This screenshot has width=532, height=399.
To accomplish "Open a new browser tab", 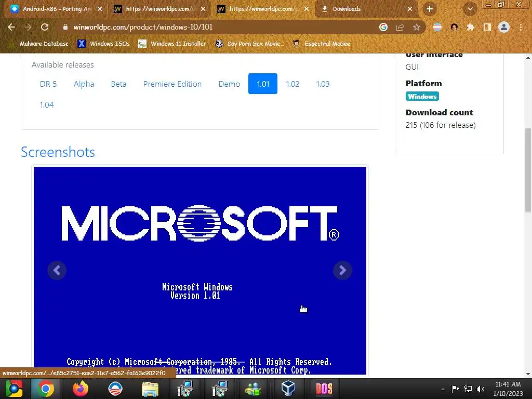I will (430, 9).
